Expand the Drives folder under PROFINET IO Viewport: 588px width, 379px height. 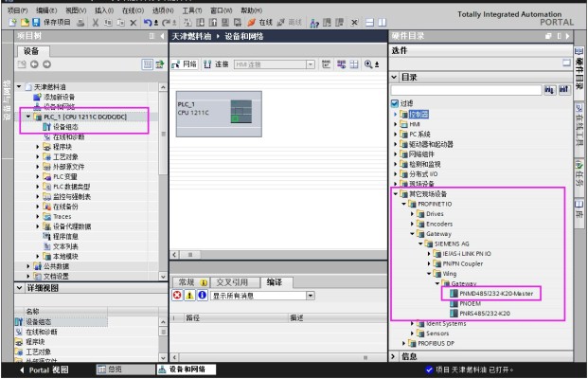pyautogui.click(x=413, y=214)
